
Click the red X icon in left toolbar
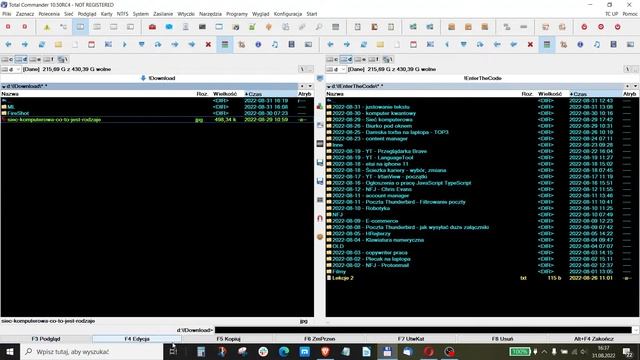(x=208, y=44)
